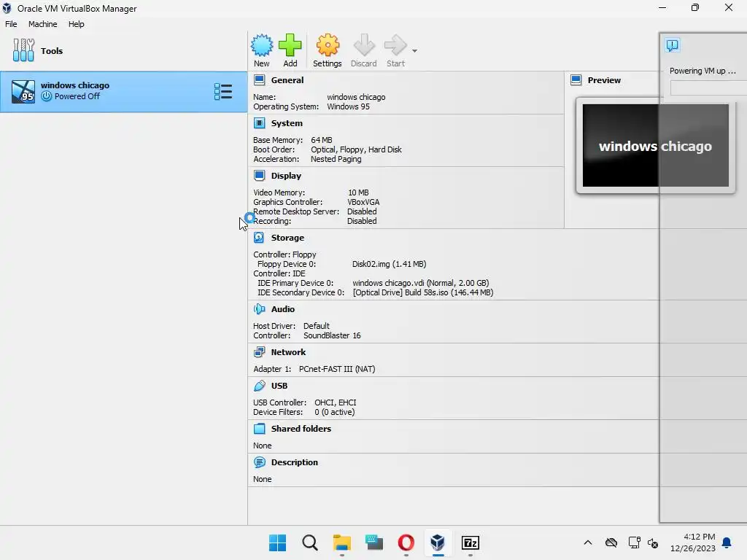This screenshot has height=560, width=747.
Task: Click the Shared folders section icon
Action: pyautogui.click(x=259, y=429)
